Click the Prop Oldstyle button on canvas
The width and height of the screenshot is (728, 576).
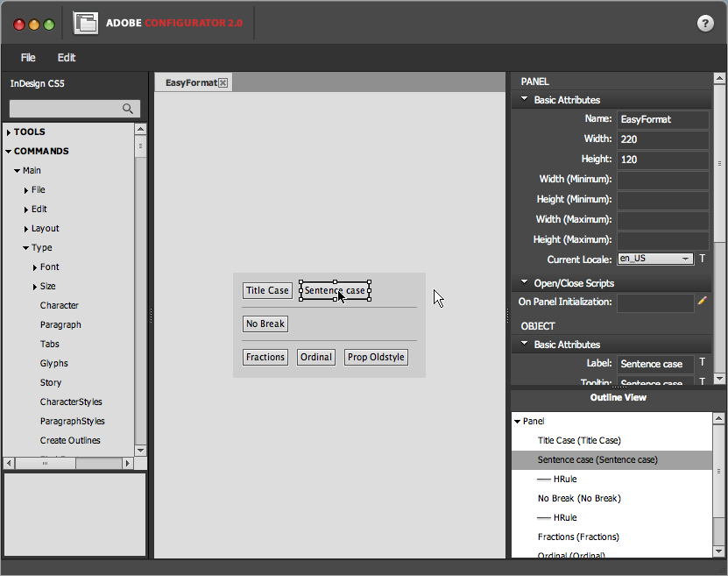[376, 357]
